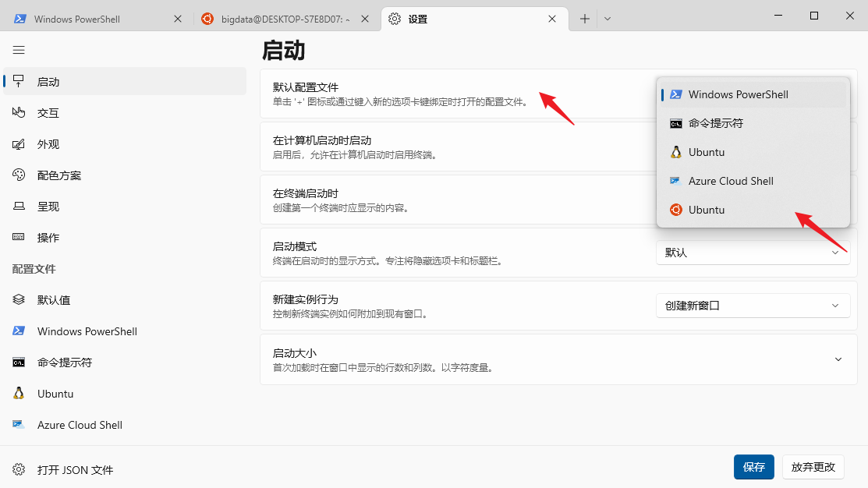Open 配色方案 color schemes page
This screenshot has height=488, width=868.
click(58, 175)
